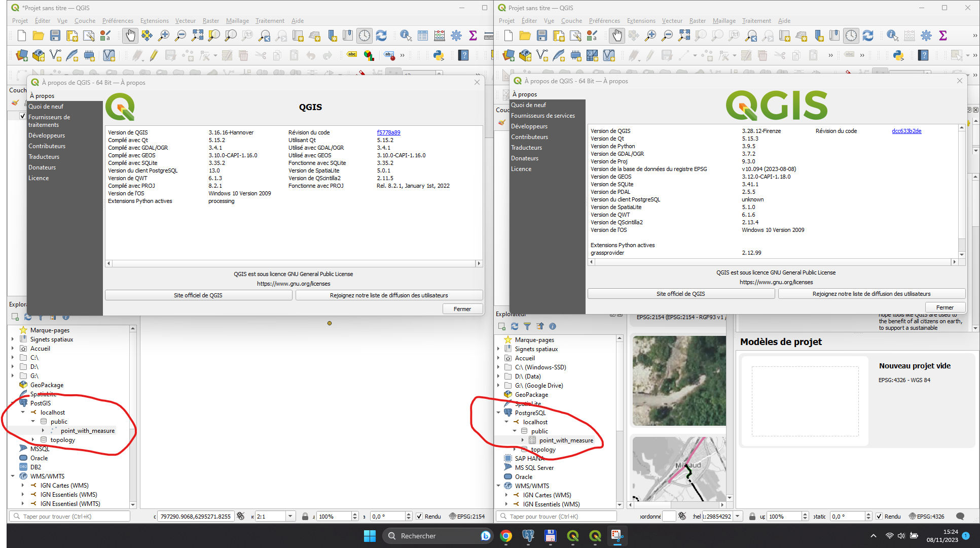Toggle the scale lock padlock in the status bar

[x=305, y=516]
